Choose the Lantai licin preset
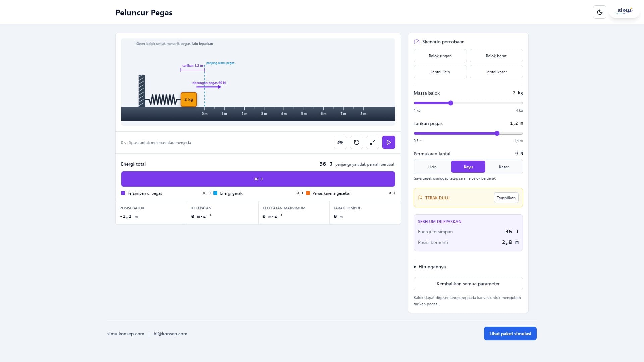Image resolution: width=644 pixels, height=362 pixels. tap(440, 72)
